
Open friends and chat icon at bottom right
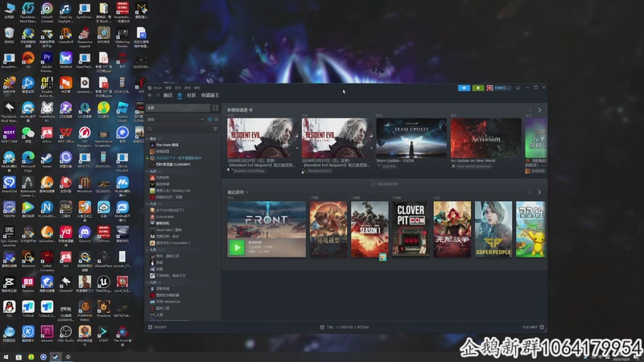(x=542, y=327)
